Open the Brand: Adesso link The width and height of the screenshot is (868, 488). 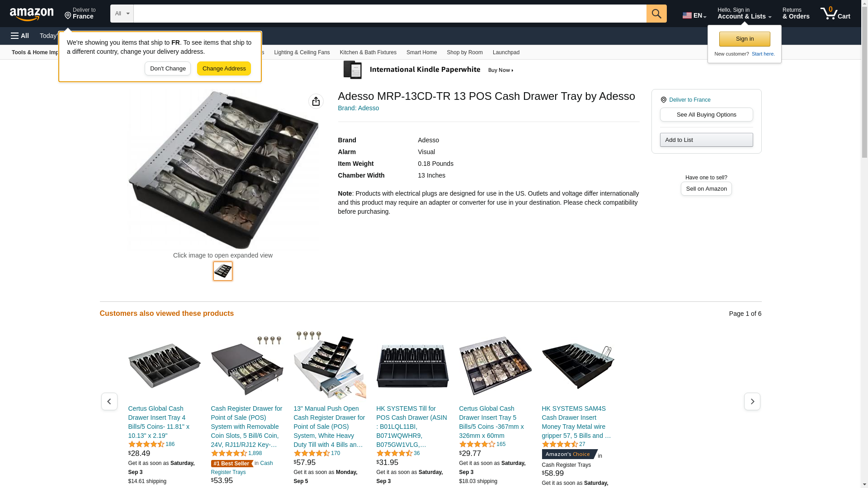[359, 108]
